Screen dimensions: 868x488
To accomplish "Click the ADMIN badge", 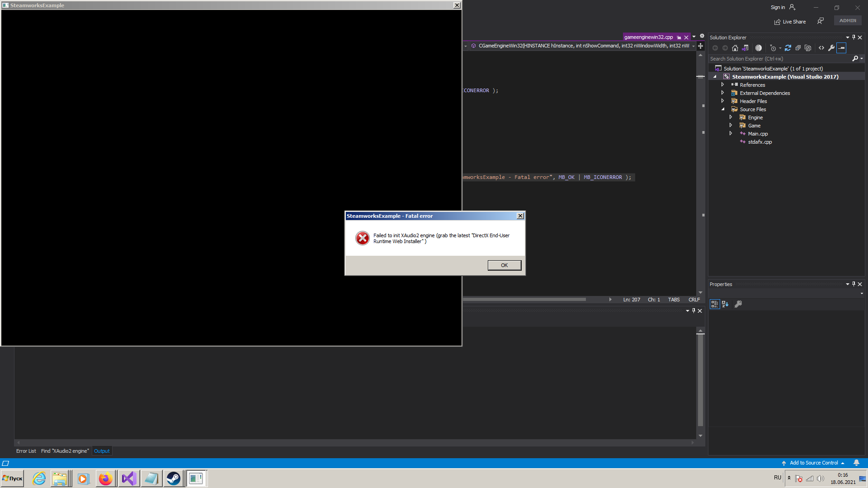I will tap(848, 20).
